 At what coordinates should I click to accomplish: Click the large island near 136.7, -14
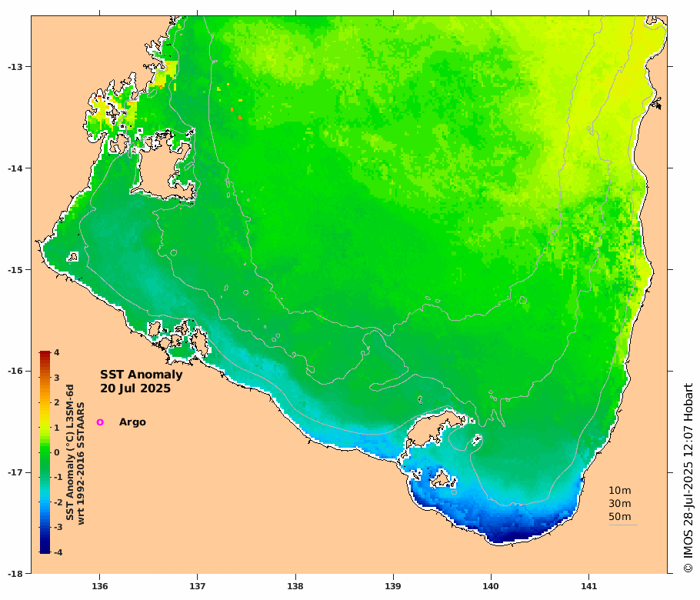(160, 171)
